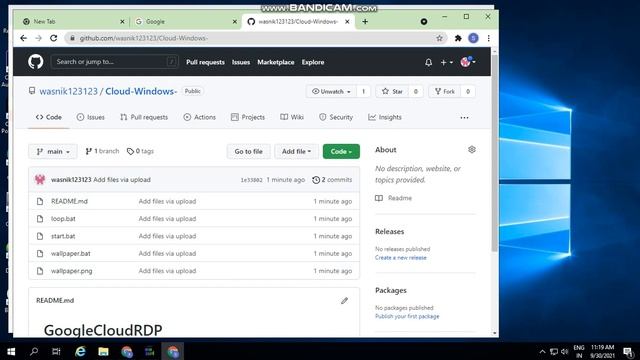Open Task View on taskbar
The width and height of the screenshot is (640, 360).
[x=56, y=351]
